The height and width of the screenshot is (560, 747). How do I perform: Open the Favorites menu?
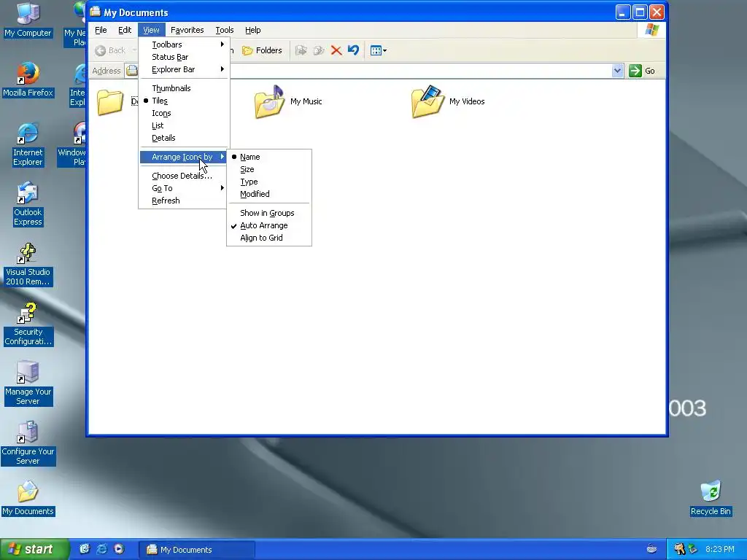(x=187, y=30)
